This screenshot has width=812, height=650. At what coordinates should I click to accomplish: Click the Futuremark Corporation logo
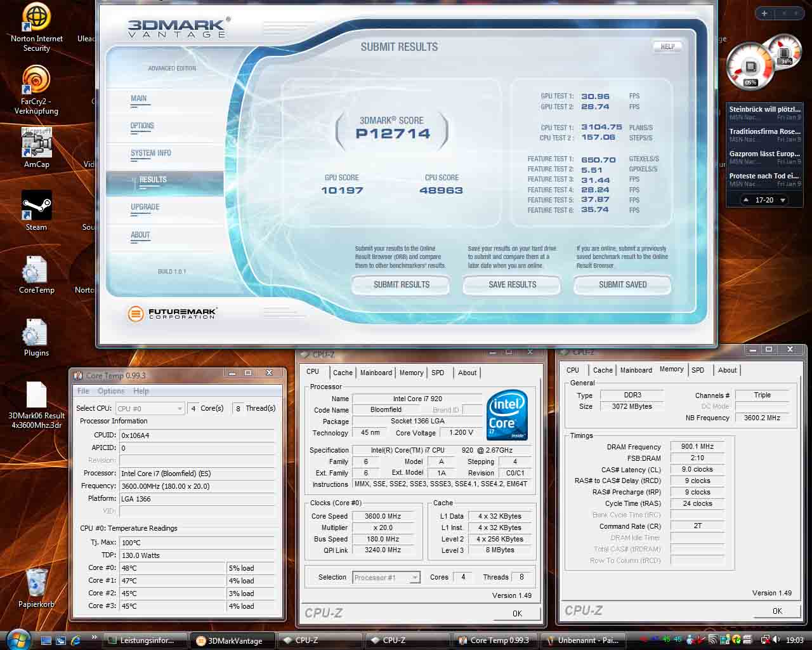pyautogui.click(x=172, y=314)
